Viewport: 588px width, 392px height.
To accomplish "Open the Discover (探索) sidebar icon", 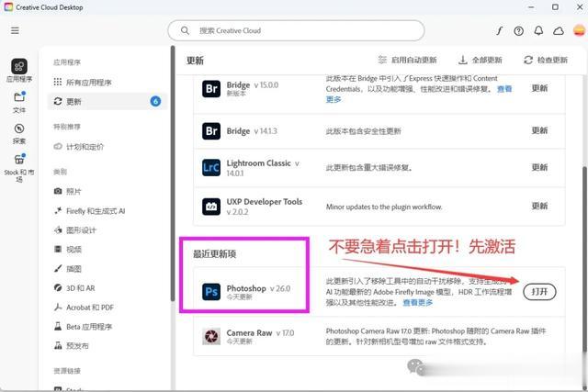I will 19,134.
